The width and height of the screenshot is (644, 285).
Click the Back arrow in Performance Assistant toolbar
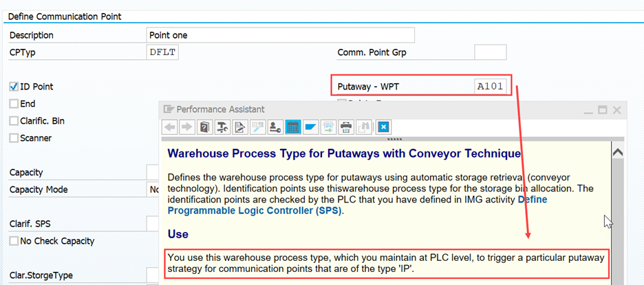tap(170, 127)
